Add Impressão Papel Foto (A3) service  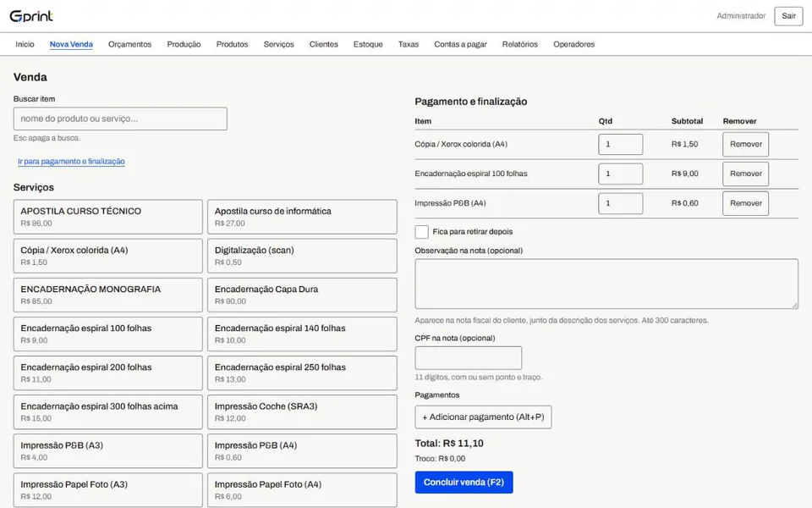pos(107,490)
